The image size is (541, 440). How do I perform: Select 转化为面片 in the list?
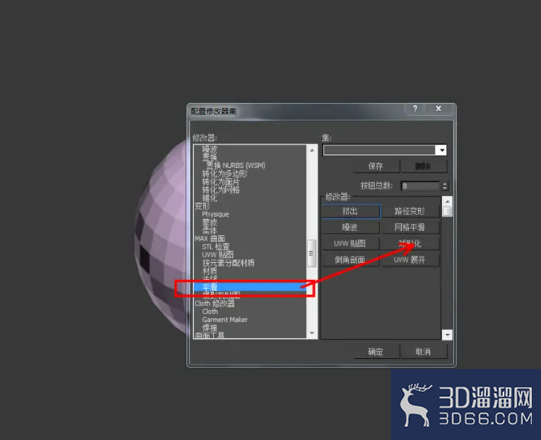tap(221, 182)
